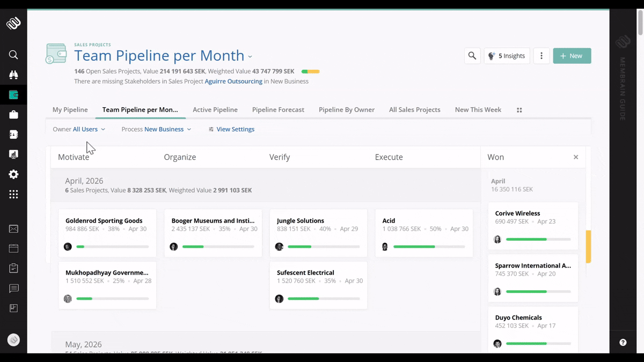This screenshot has height=362, width=644.
Task: Open the Mukhopadhyay Governme... project card
Action: click(107, 285)
